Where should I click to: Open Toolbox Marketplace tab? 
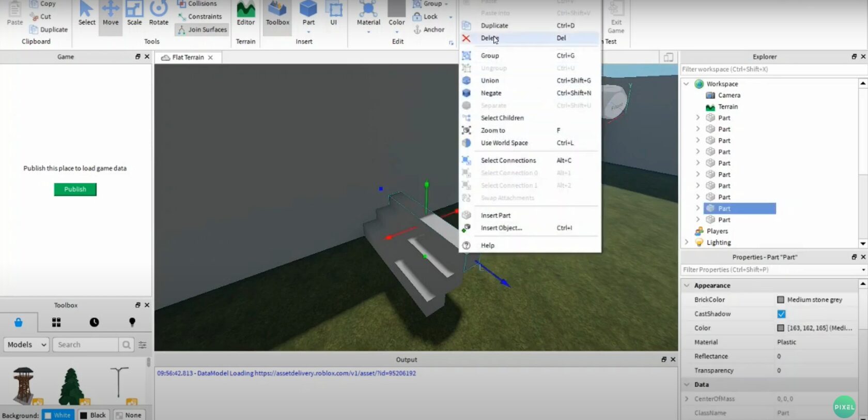point(19,322)
